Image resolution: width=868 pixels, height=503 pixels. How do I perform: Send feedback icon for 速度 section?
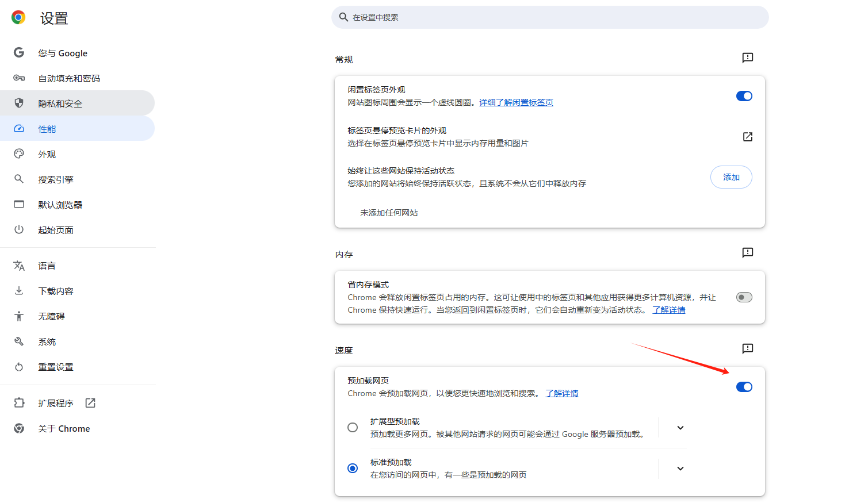[x=748, y=349]
